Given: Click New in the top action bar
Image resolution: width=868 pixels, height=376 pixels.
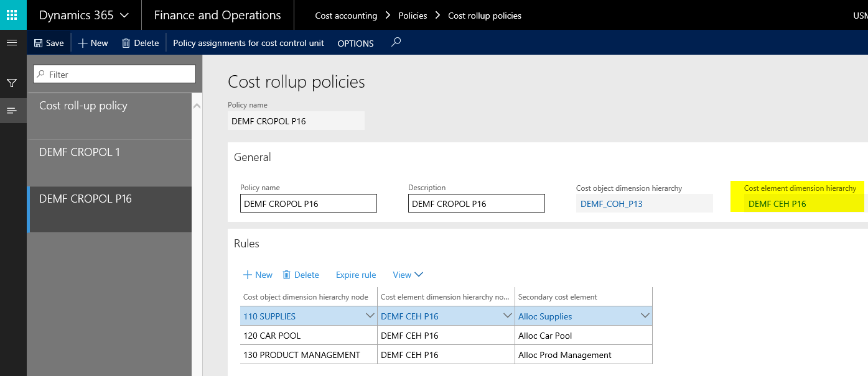Looking at the screenshot, I should pyautogui.click(x=93, y=43).
